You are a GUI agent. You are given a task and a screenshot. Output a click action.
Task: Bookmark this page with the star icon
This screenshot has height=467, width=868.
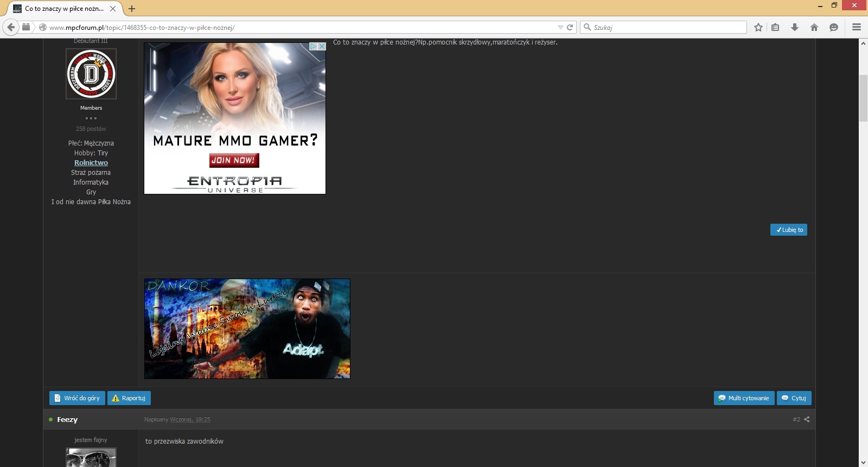pyautogui.click(x=758, y=27)
